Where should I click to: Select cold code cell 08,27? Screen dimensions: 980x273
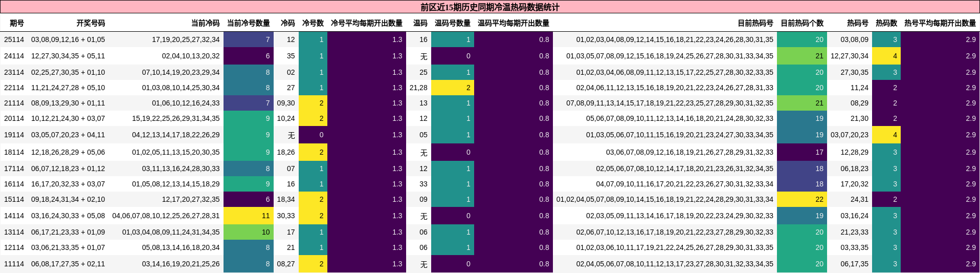point(286,264)
